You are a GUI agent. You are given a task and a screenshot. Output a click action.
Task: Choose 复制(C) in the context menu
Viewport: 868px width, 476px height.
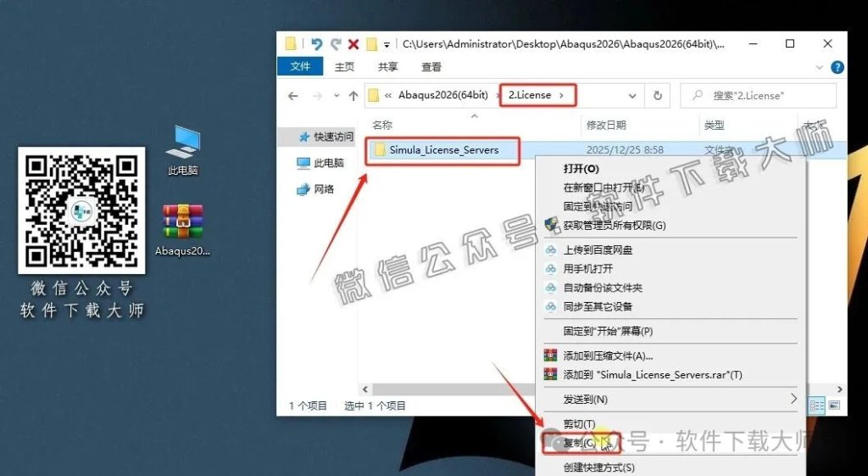(580, 443)
